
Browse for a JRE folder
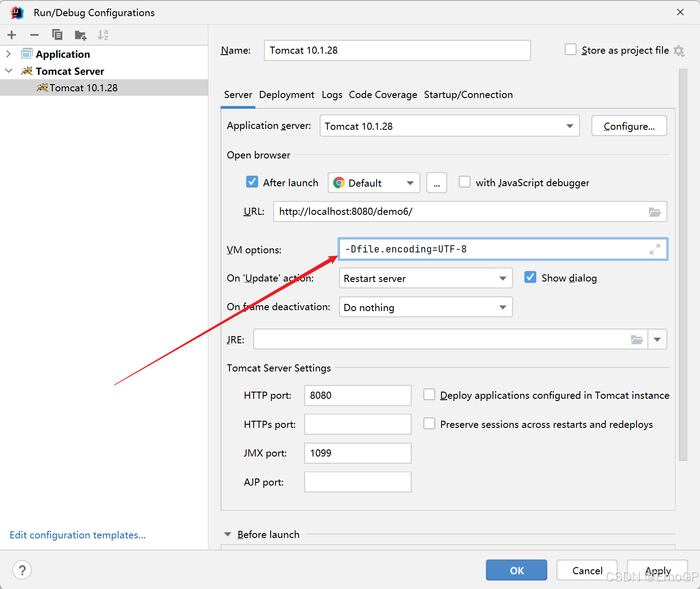(x=637, y=339)
